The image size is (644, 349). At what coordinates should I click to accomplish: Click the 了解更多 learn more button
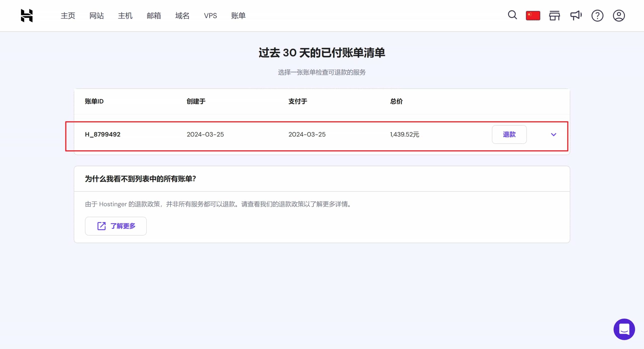coord(116,226)
